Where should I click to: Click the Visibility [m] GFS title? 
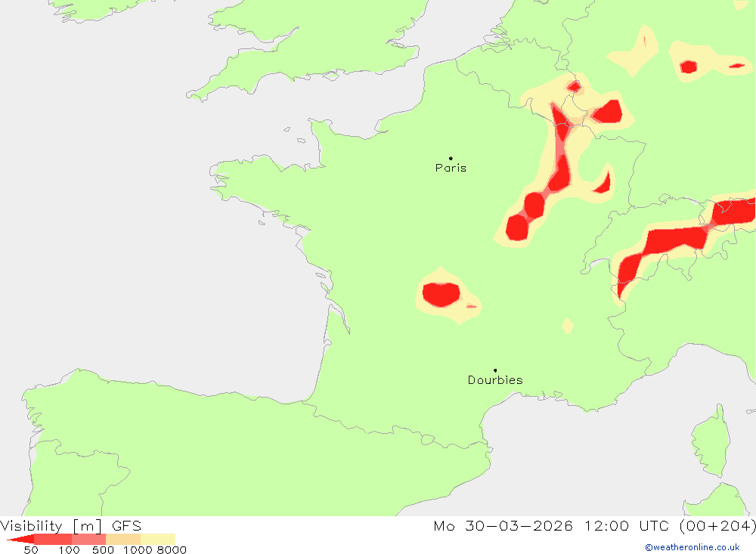click(71, 525)
